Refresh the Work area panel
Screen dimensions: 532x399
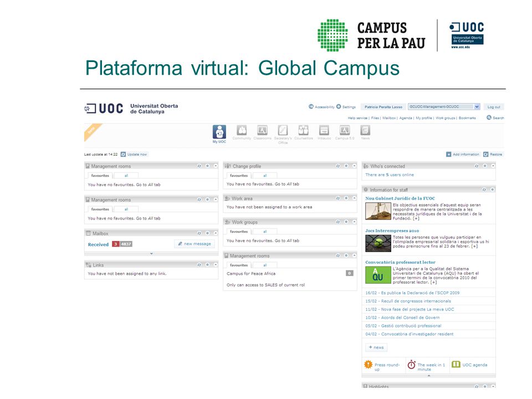pyautogui.click(x=338, y=198)
